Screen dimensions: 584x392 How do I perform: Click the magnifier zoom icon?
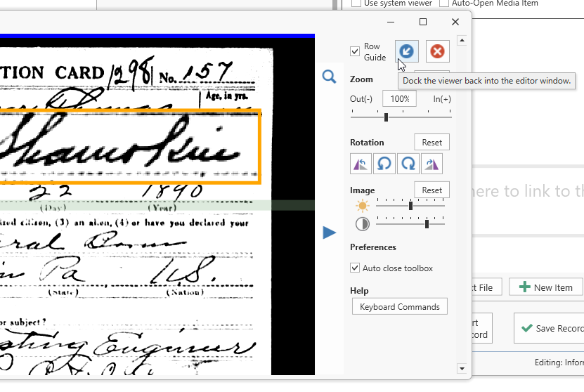[x=329, y=77]
